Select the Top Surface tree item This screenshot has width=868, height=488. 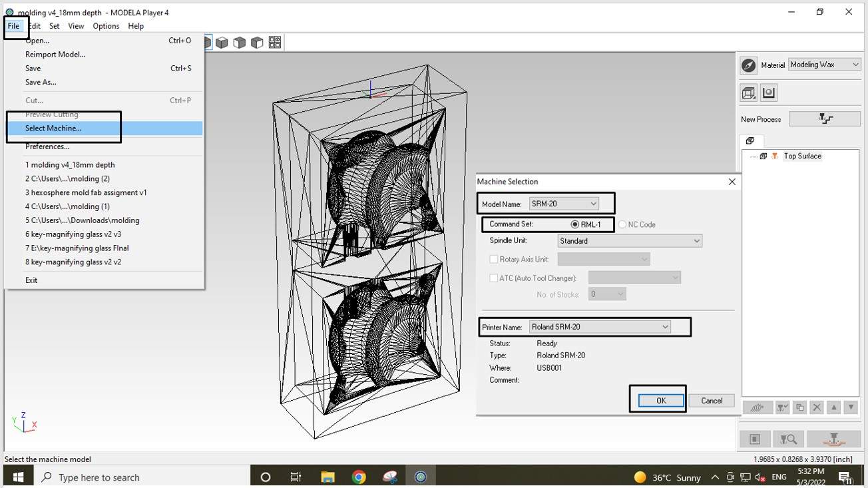[x=802, y=156]
